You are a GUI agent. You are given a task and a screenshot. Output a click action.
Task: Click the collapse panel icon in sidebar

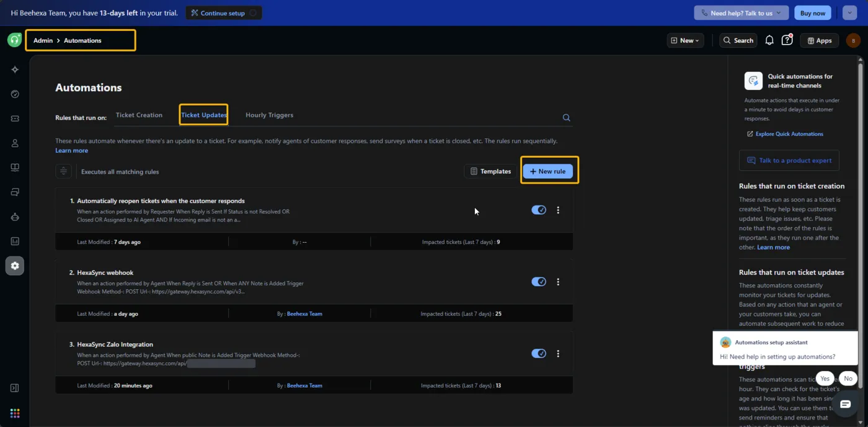point(15,388)
